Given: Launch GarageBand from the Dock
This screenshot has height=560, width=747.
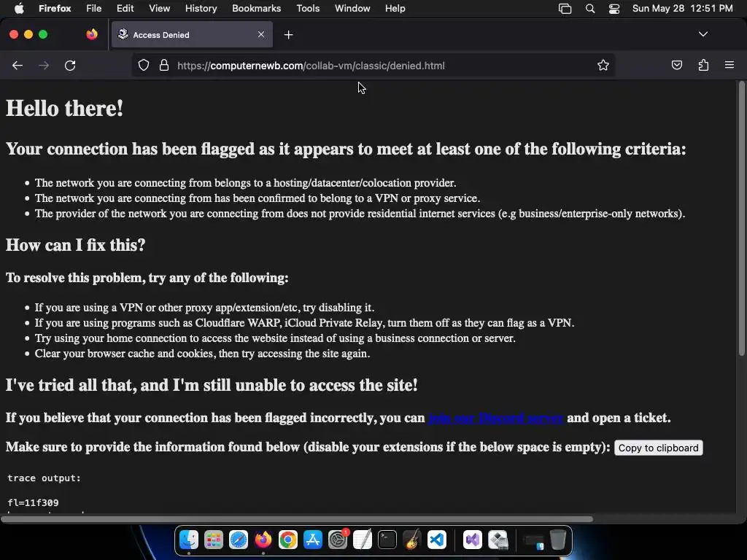Looking at the screenshot, I should tap(412, 540).
